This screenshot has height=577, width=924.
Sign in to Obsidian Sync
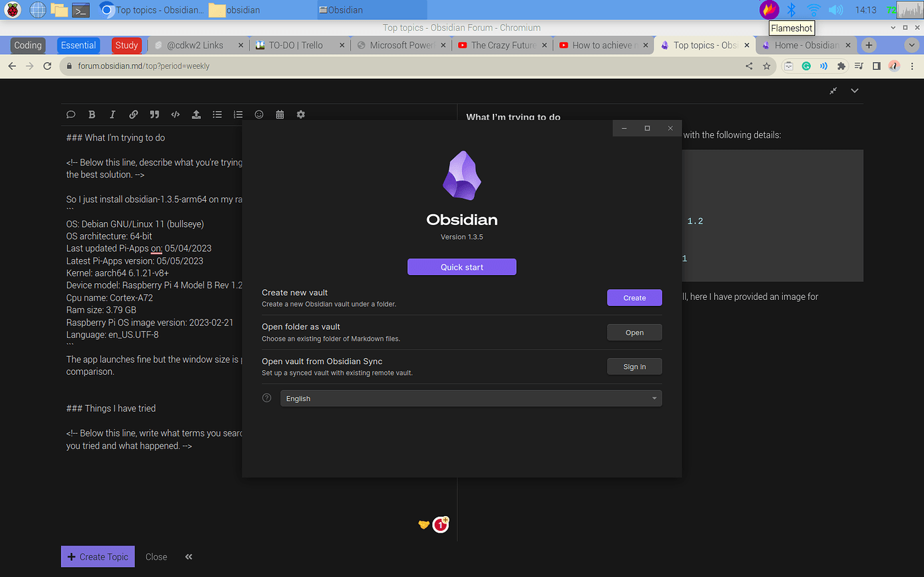tap(634, 366)
